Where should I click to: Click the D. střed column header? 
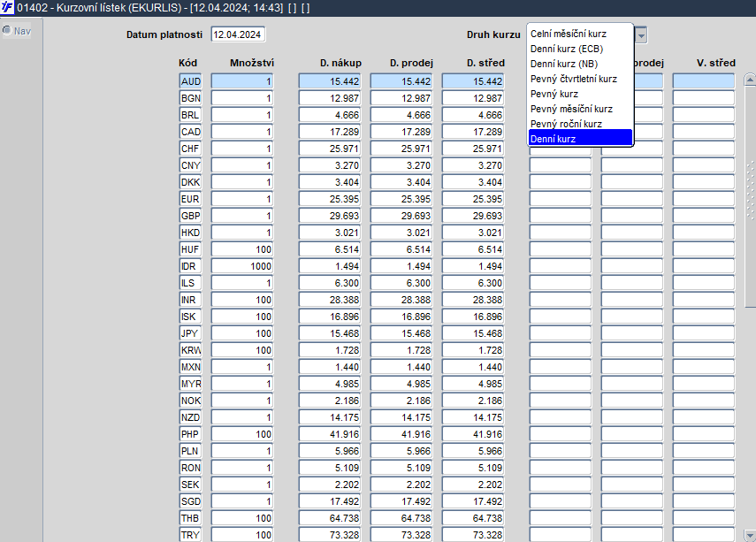tap(485, 63)
